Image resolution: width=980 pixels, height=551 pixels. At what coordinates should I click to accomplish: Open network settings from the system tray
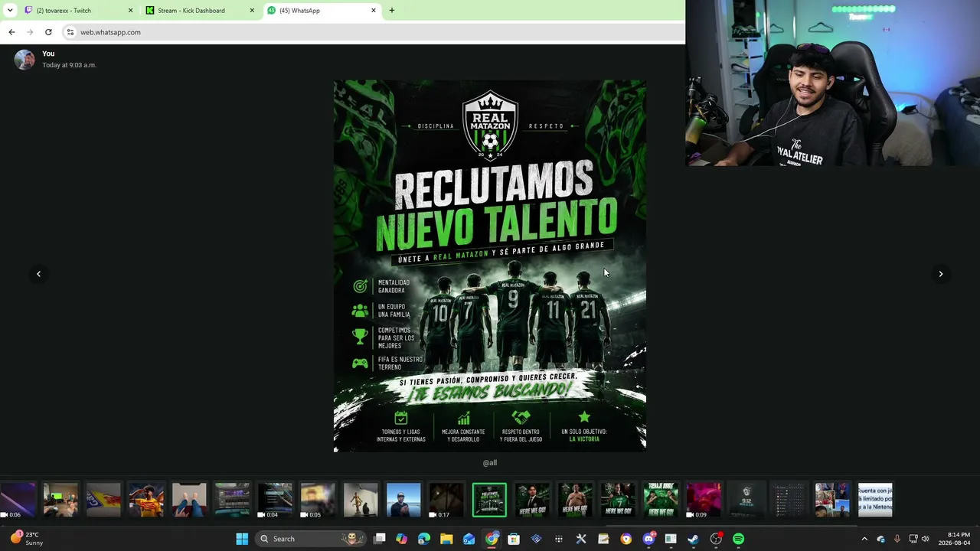coord(913,539)
